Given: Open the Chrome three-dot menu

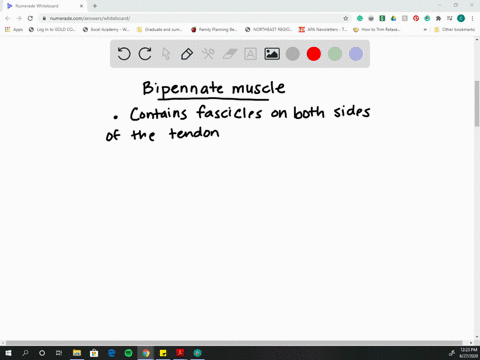Looking at the screenshot, I should 472,18.
